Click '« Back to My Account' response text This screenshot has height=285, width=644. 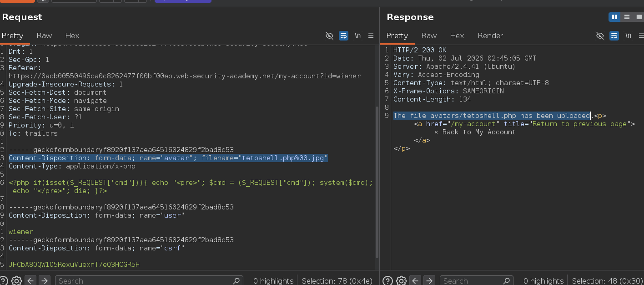(475, 132)
